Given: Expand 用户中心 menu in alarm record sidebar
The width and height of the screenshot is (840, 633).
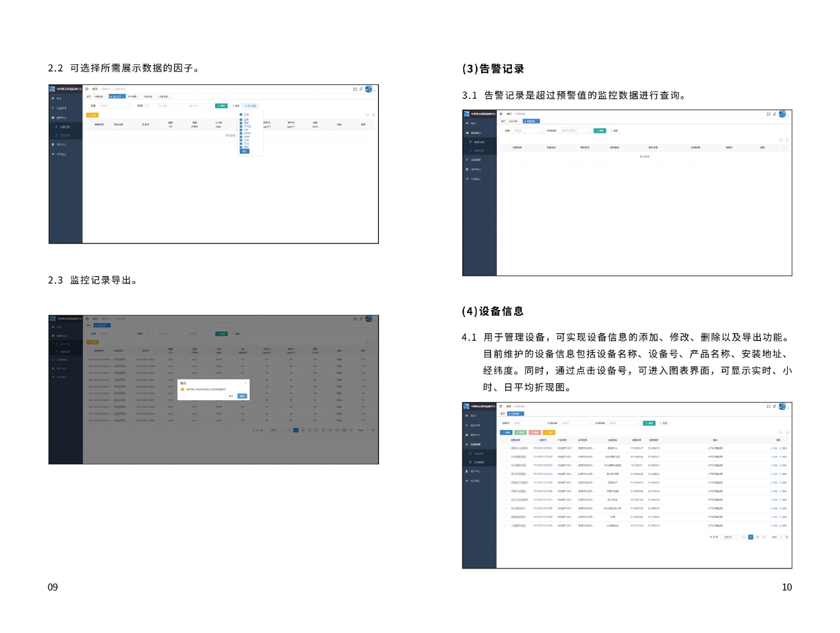Looking at the screenshot, I should point(479,169).
